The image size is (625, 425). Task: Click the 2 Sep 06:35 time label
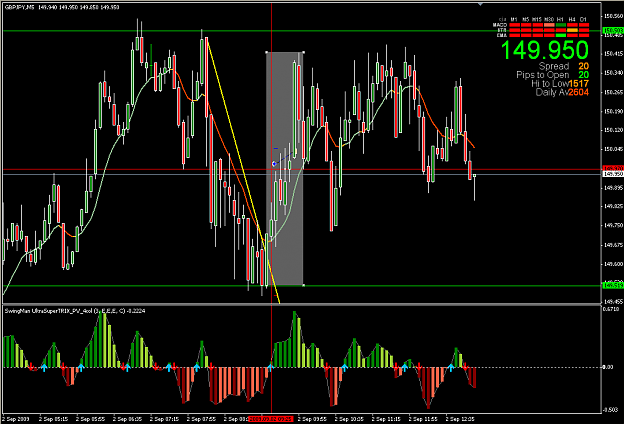(x=128, y=419)
